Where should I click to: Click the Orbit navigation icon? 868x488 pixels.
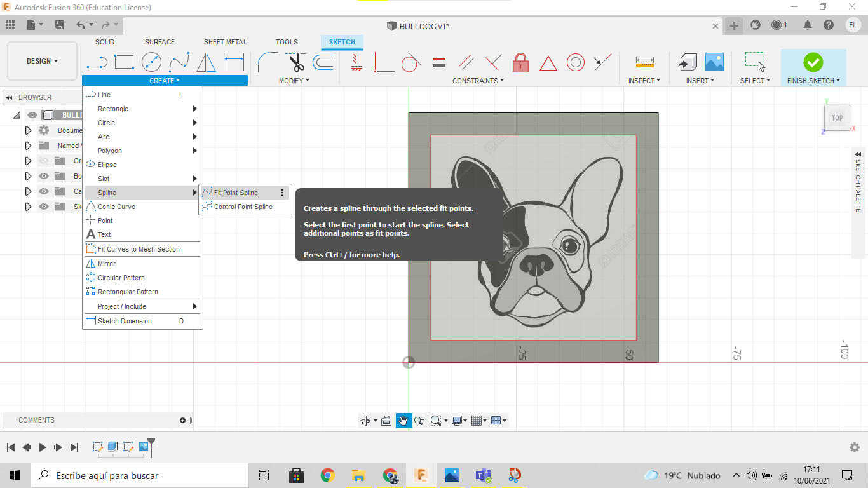[365, 421]
